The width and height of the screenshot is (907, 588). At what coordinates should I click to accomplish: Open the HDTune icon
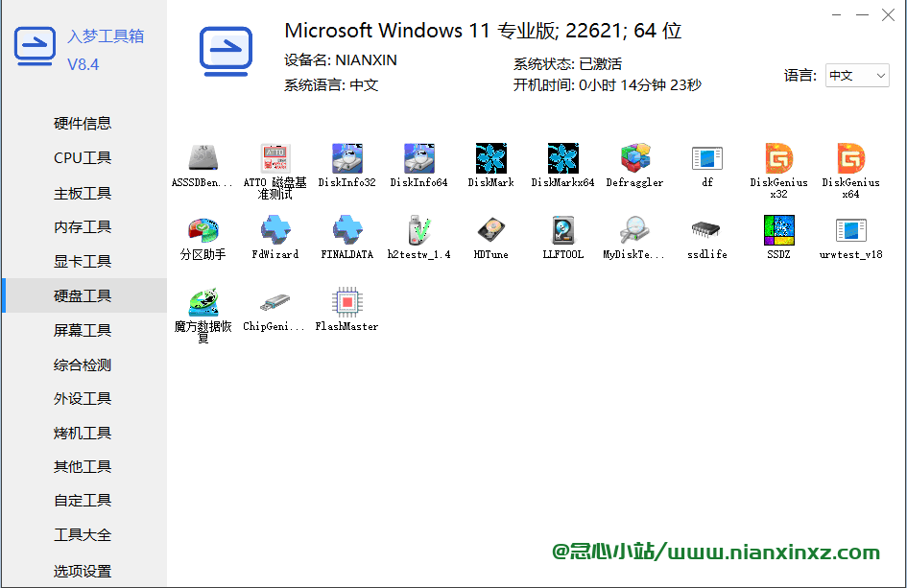491,230
